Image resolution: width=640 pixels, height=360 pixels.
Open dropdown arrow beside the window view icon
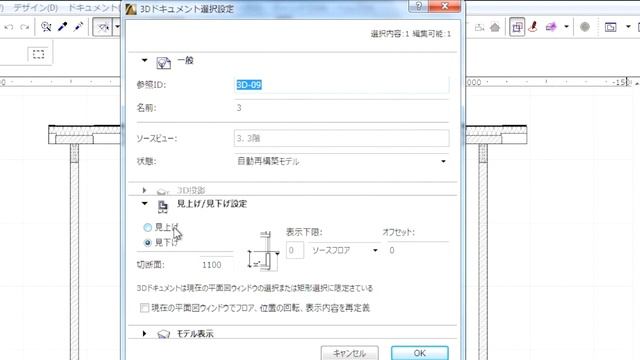[x=628, y=27]
